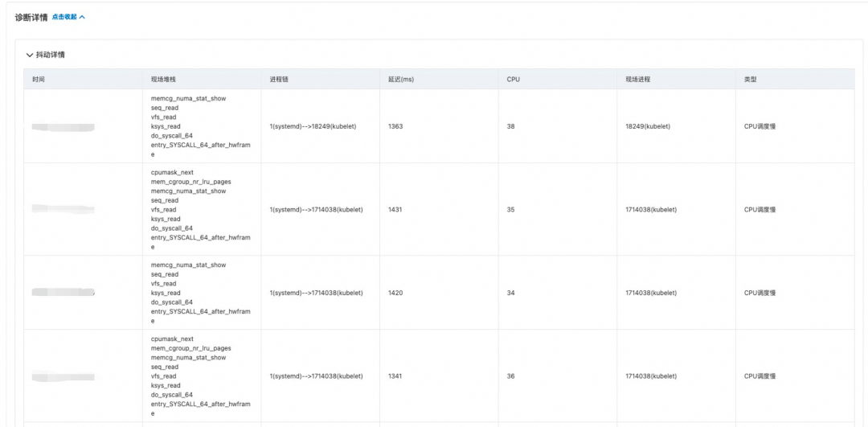
Task: Click the CPU value 36 cell
Action: pos(558,376)
